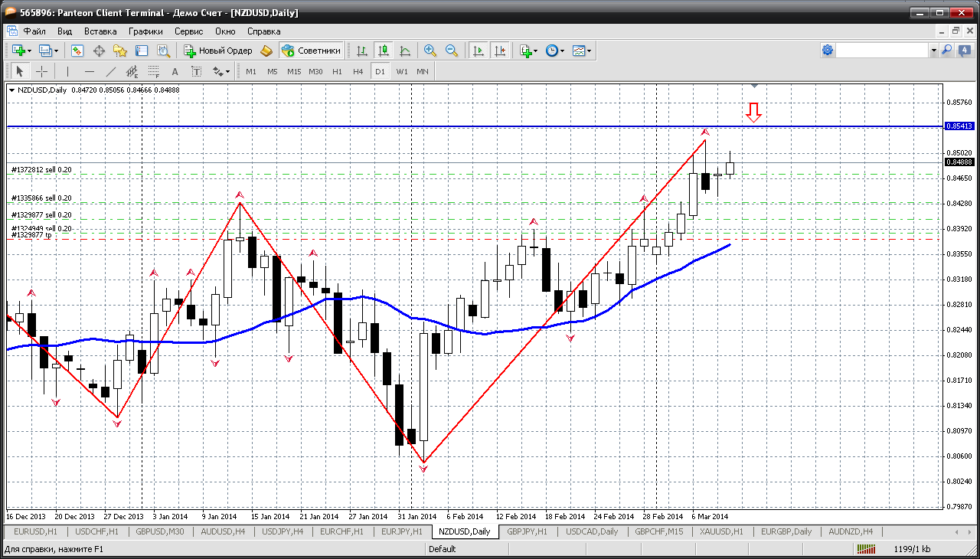Switch timeframe to M15
This screenshot has height=559, width=980.
pos(294,71)
